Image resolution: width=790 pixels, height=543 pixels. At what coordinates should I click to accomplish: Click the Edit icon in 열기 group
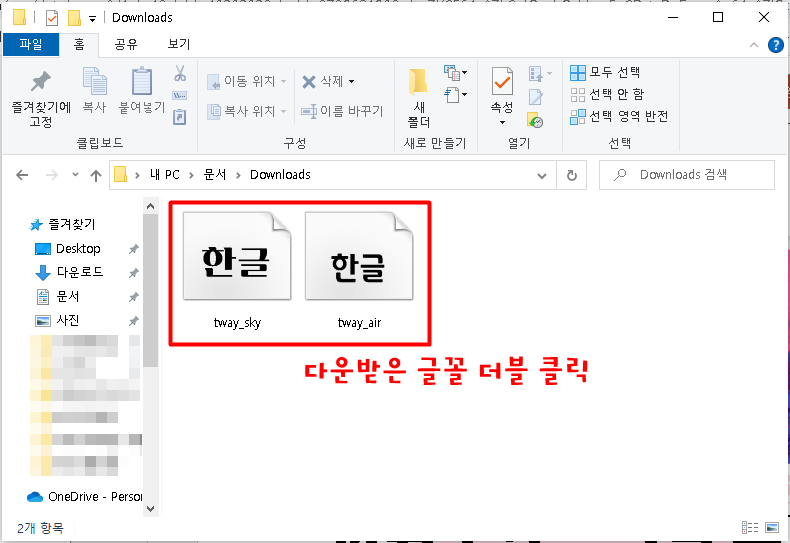536,97
